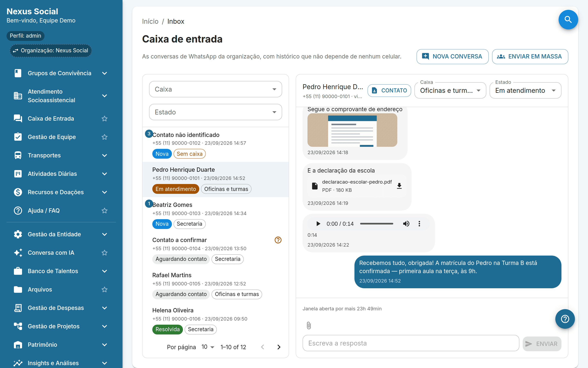Click the Arquivos folder icon
The width and height of the screenshot is (588, 368).
18,289
